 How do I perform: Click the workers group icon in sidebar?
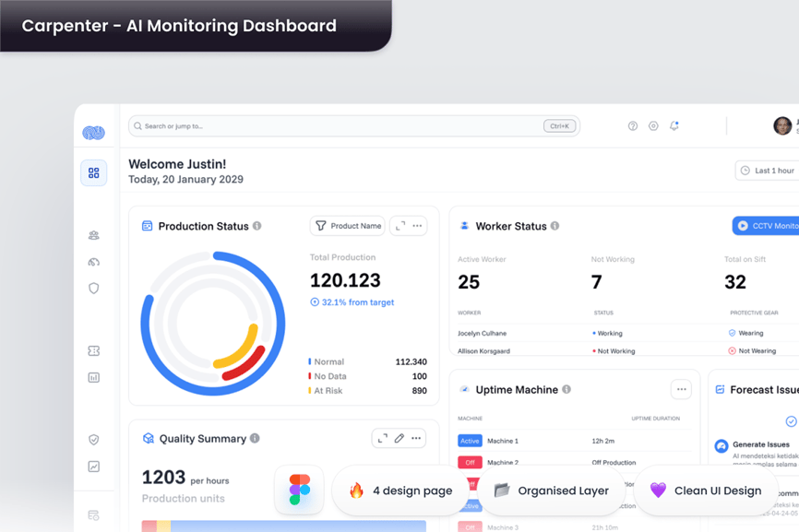pyautogui.click(x=93, y=236)
